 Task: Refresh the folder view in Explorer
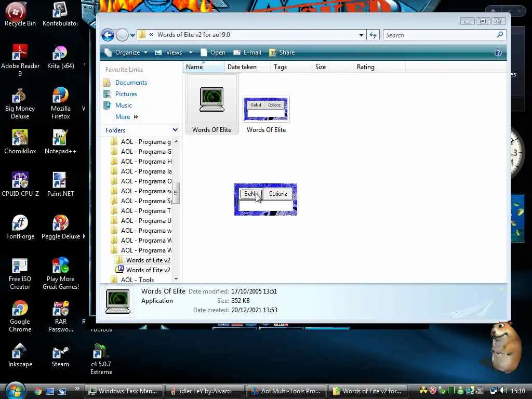tap(373, 35)
